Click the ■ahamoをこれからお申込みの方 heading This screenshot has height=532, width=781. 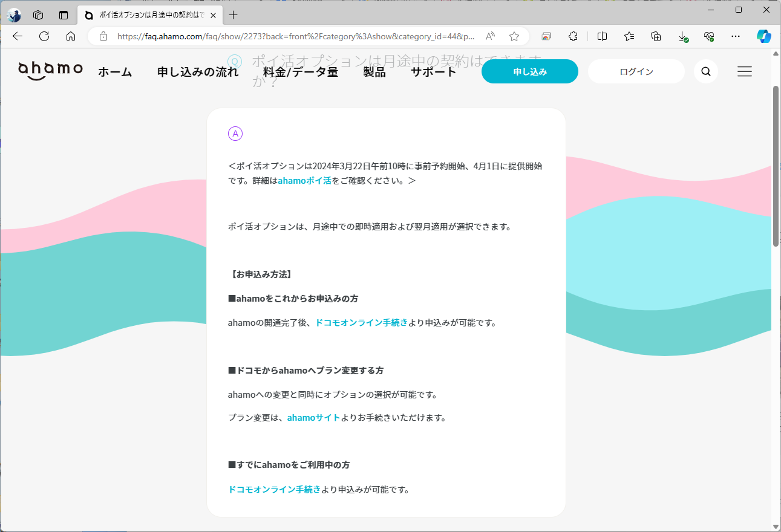pyautogui.click(x=293, y=299)
